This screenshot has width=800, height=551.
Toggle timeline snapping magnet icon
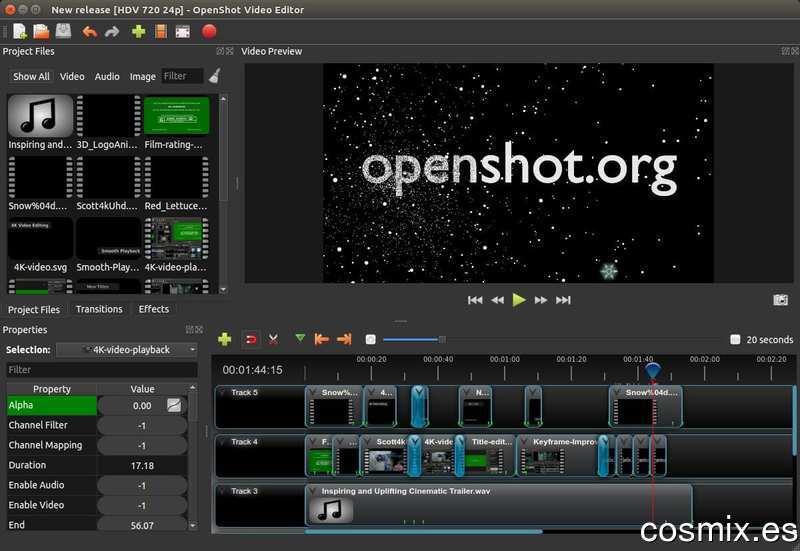tap(251, 339)
